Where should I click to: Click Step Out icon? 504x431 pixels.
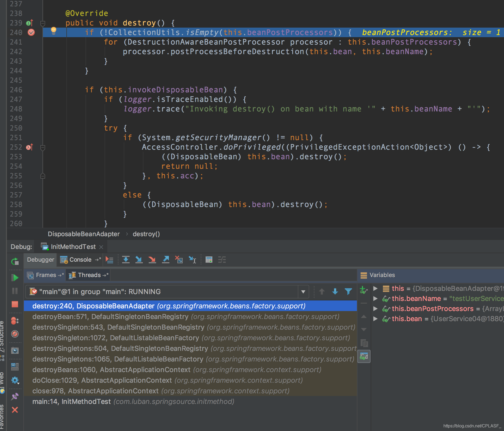click(x=166, y=260)
